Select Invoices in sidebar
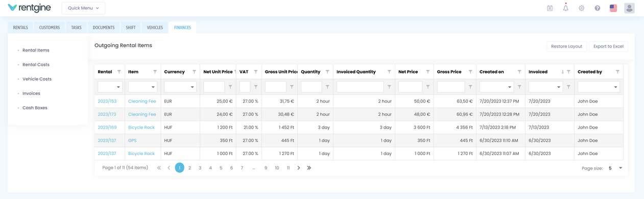 click(x=31, y=93)
